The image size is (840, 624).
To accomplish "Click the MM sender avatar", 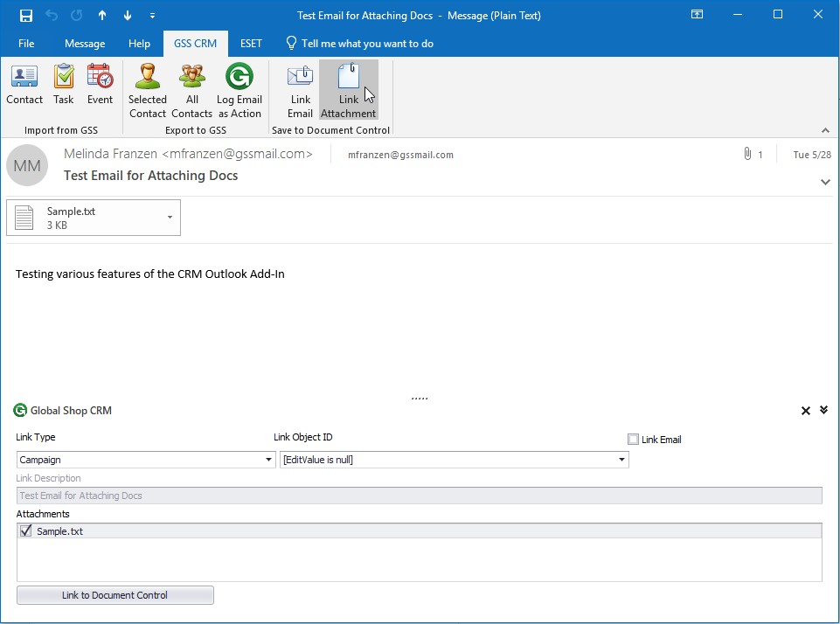I will (27, 165).
